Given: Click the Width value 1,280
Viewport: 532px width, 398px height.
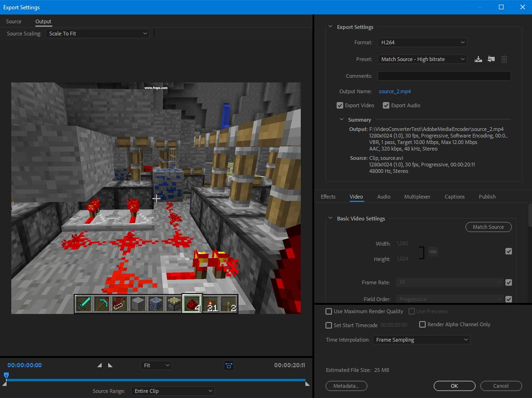Looking at the screenshot, I should (402, 243).
